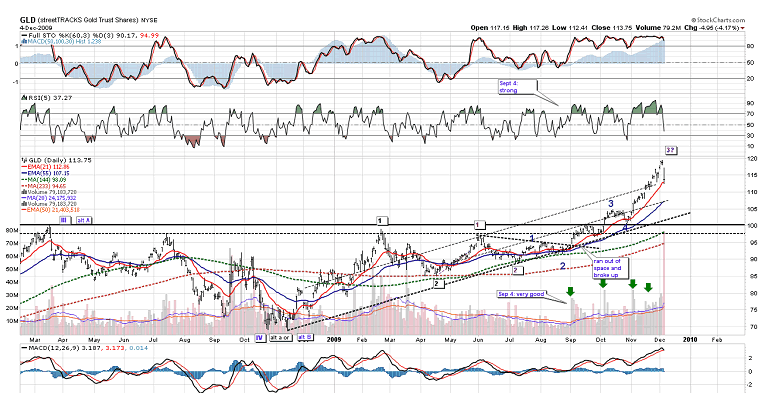Click the Chg -4.96 (-4.17%) value
Viewport: 768px width, 411px height.
pos(712,27)
